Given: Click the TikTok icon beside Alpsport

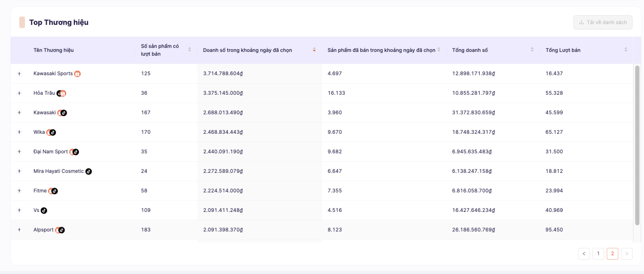Looking at the screenshot, I should pyautogui.click(x=62, y=230).
